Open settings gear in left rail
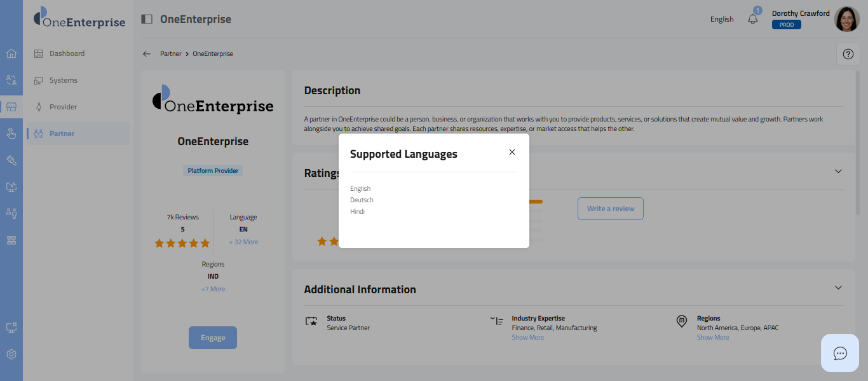This screenshot has width=868, height=381. 11,354
